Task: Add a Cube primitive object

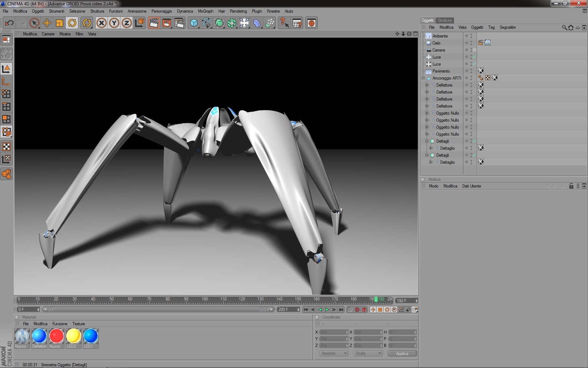Action: 194,23
